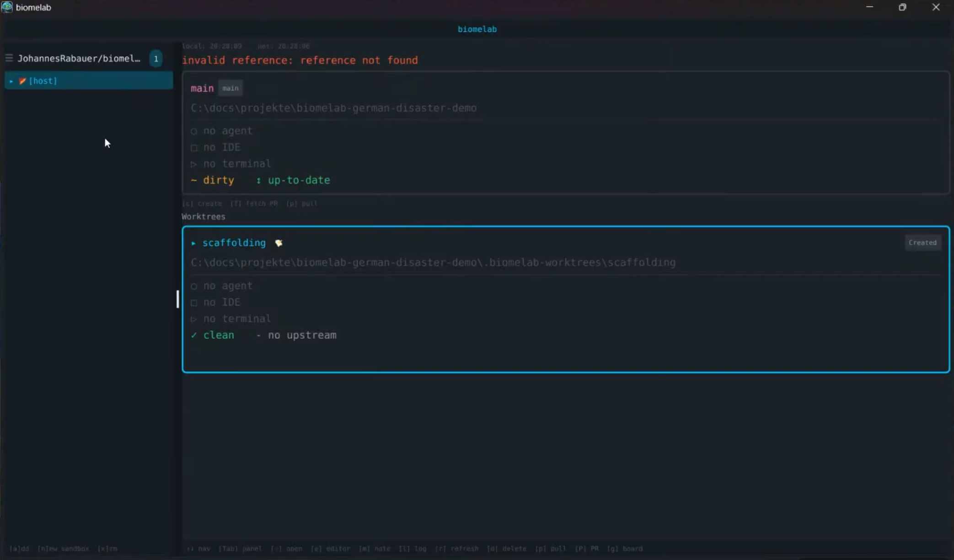This screenshot has height=560, width=954.
Task: Click the open footer hint
Action: [286, 549]
